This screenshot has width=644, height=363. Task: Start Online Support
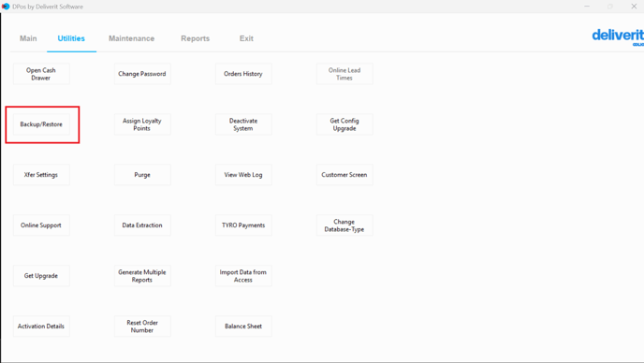tap(41, 225)
